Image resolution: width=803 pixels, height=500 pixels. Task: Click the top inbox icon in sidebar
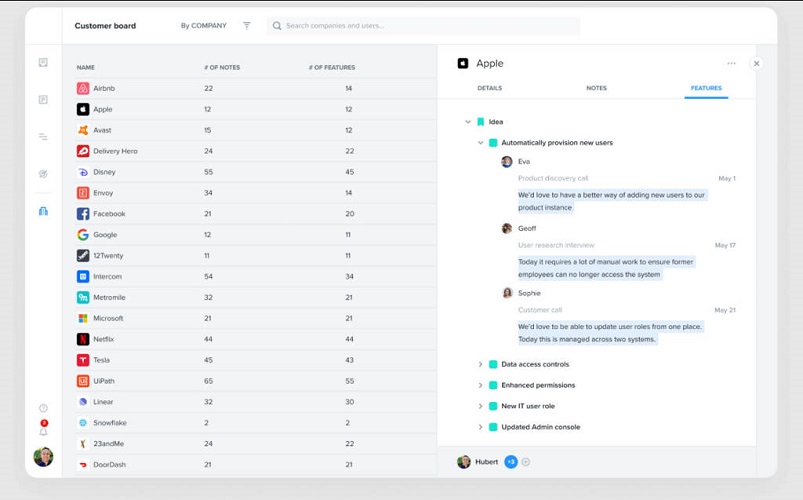[x=43, y=63]
